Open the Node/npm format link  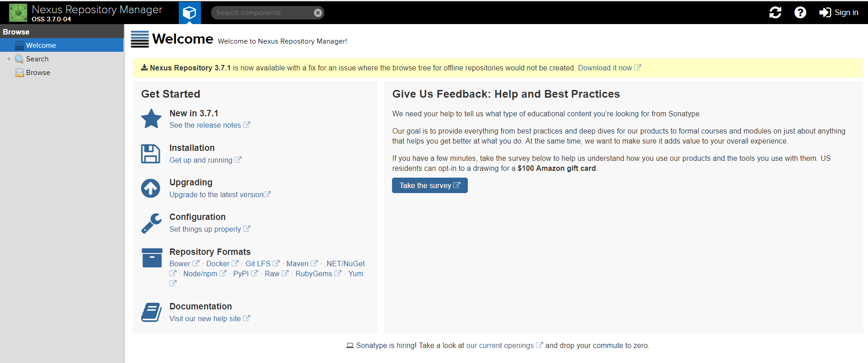click(200, 274)
